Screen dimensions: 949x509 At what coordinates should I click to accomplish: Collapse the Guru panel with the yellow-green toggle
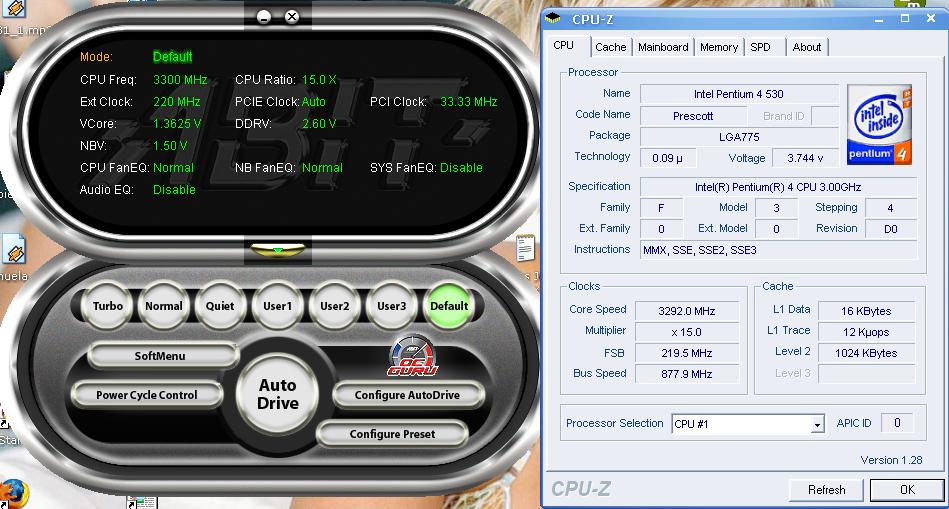pos(278,249)
